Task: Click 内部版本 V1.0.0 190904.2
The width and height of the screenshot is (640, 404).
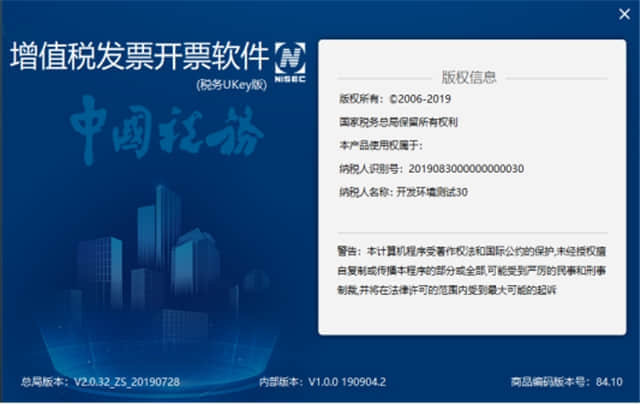Action: coord(322,382)
